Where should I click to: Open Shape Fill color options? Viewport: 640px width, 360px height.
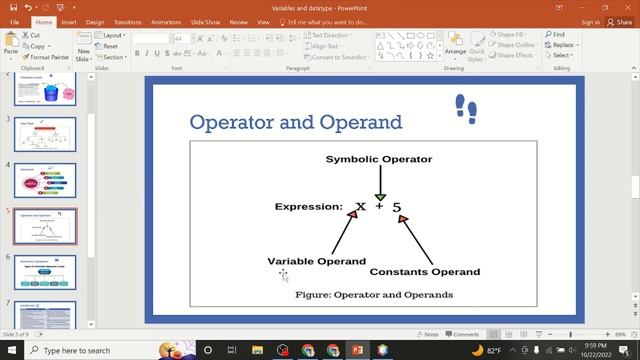coord(508,35)
